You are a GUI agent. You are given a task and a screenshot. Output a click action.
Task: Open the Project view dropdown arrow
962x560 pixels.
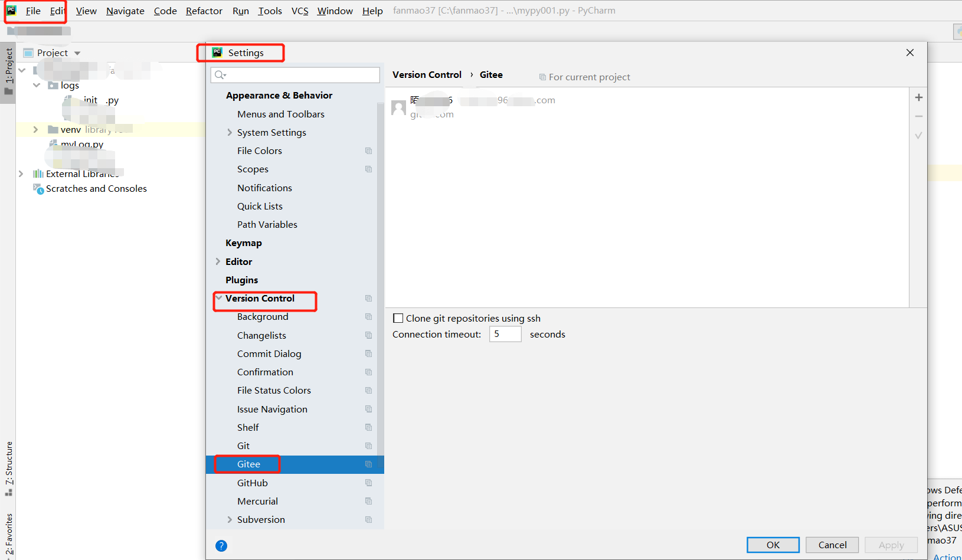coord(77,53)
